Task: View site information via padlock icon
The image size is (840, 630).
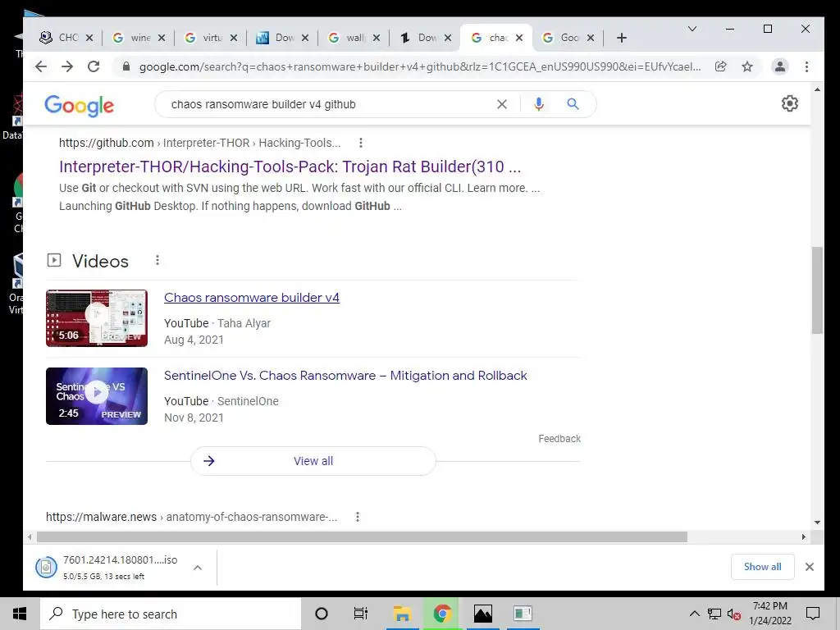Action: [126, 66]
